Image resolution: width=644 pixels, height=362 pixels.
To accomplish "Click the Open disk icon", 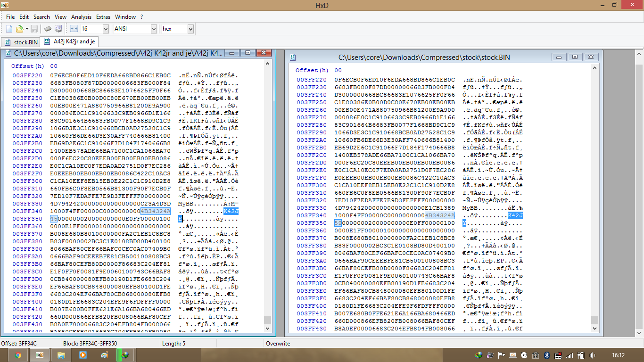I will click(58, 29).
